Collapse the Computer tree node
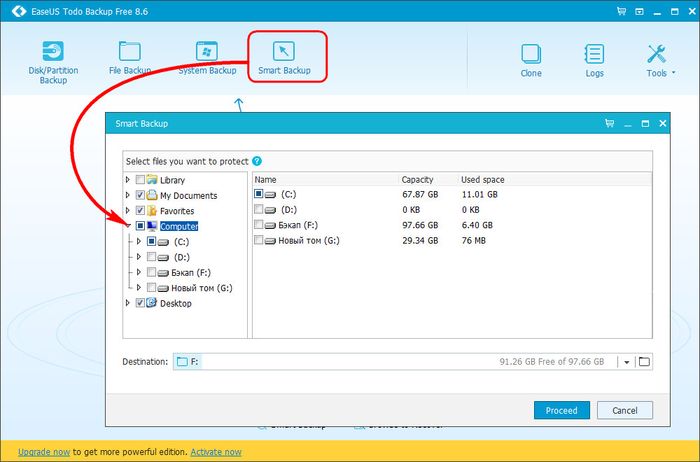Viewport: 700px width, 462px height. tap(127, 226)
